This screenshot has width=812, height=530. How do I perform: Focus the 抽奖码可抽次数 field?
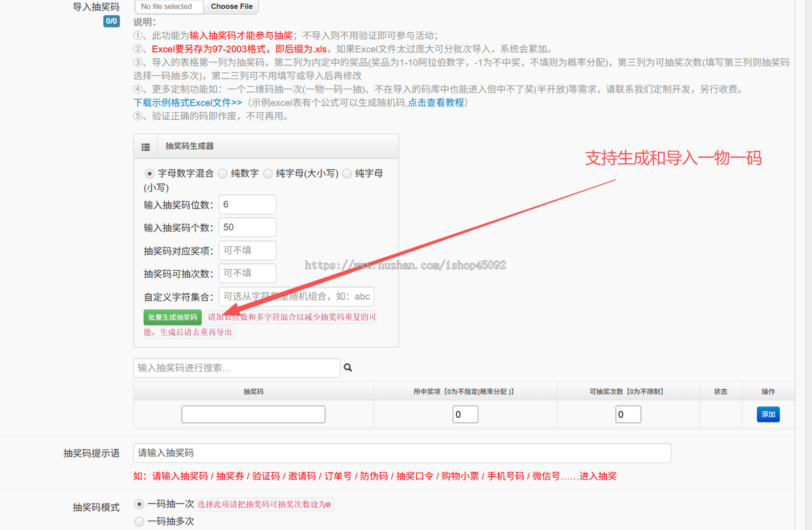tap(247, 273)
